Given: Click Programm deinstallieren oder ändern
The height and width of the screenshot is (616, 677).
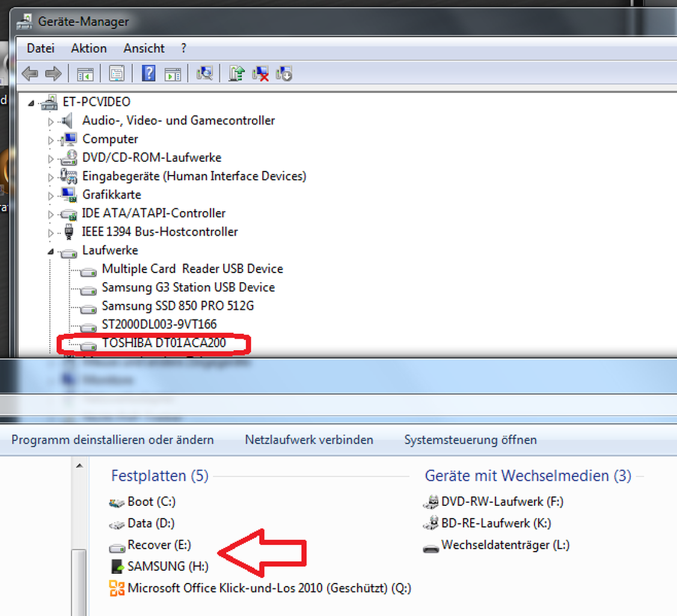Looking at the screenshot, I should pyautogui.click(x=112, y=440).
